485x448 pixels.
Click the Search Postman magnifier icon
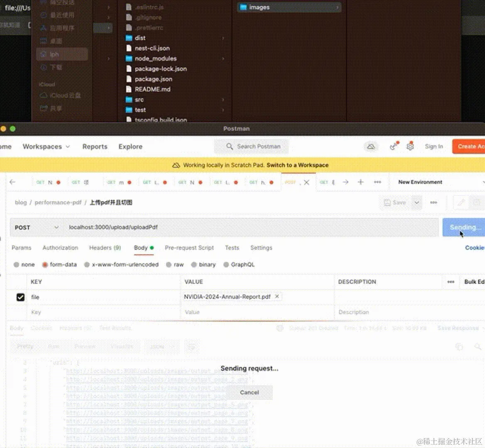[x=229, y=146]
